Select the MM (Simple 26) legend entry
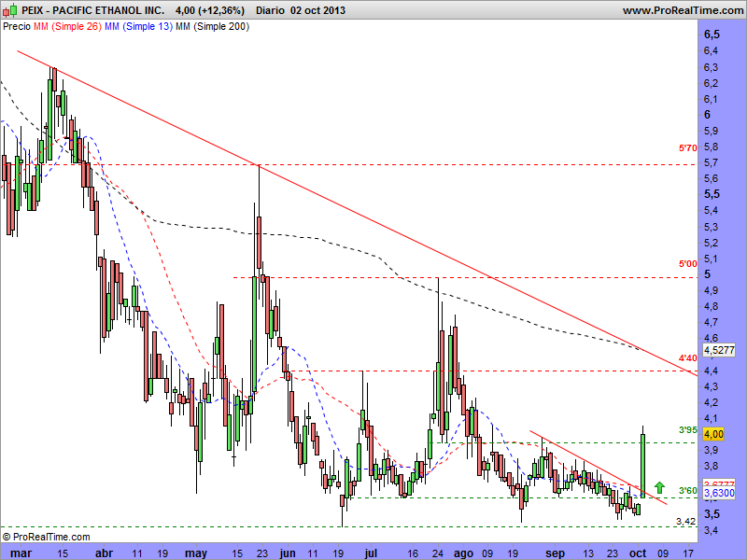 (x=67, y=26)
